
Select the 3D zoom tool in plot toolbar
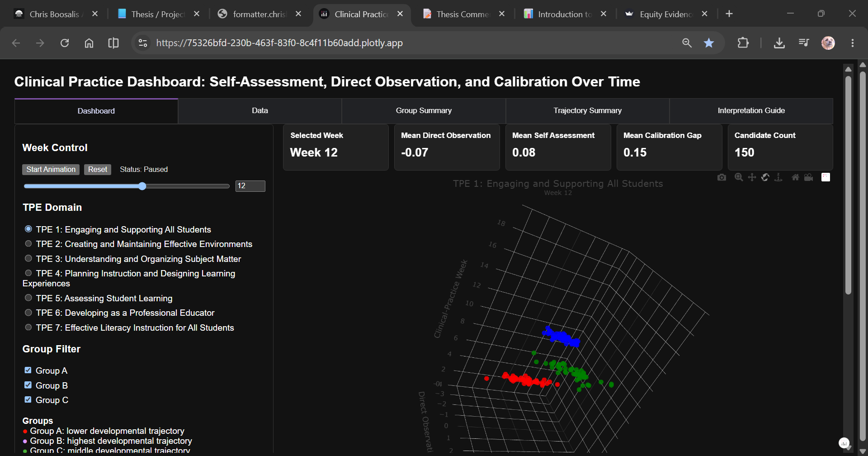(x=739, y=177)
